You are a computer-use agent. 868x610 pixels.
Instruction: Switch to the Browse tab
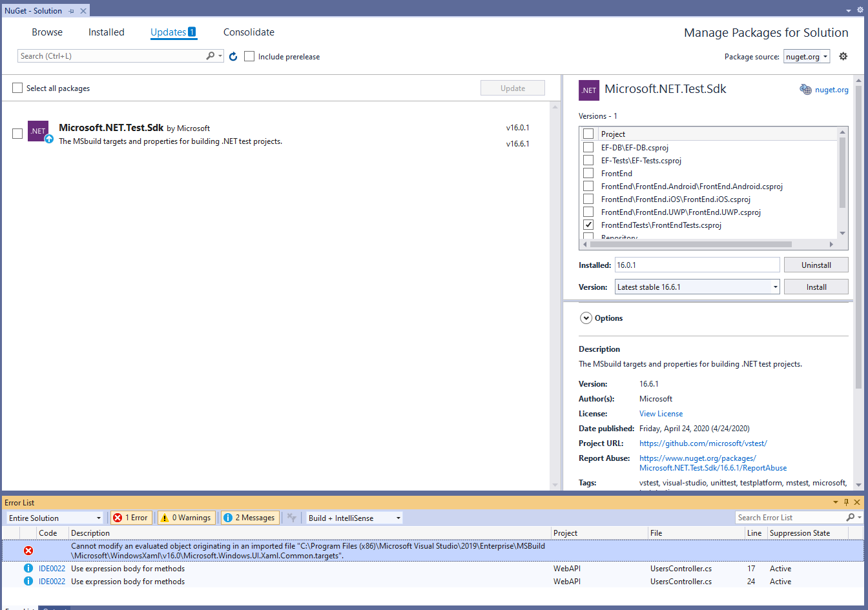pos(47,32)
